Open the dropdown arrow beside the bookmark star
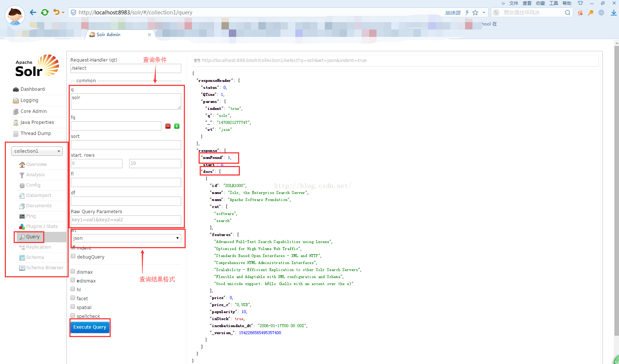 coord(484,13)
